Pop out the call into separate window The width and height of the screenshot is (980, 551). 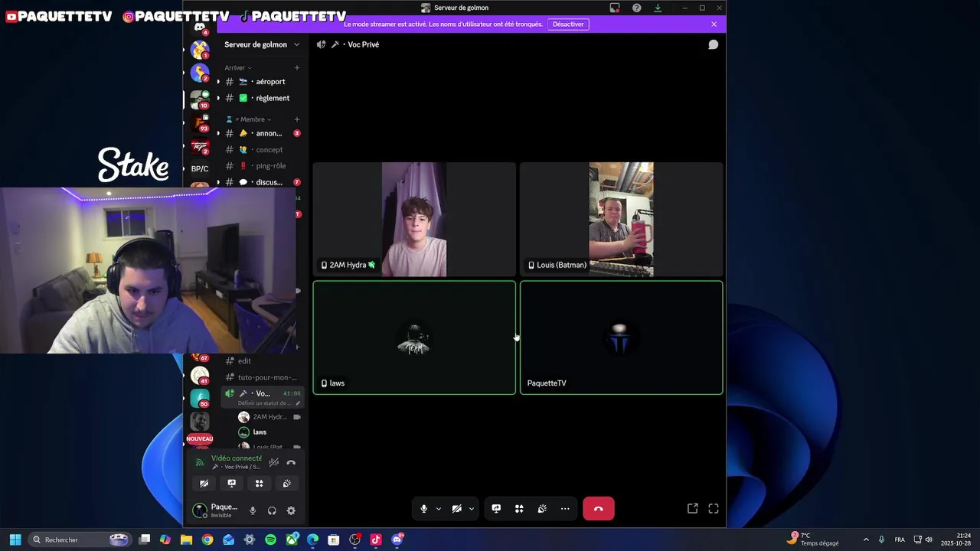click(x=692, y=509)
